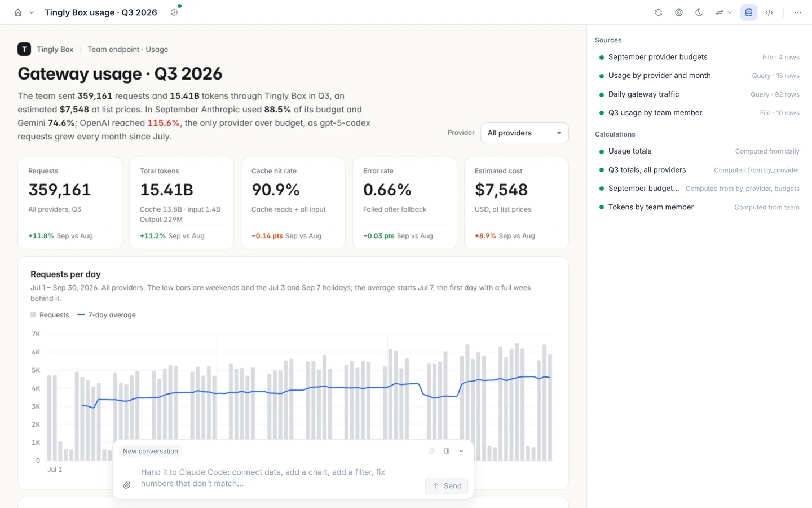
Task: Open the chevron dropdown beside the home icon
Action: pyautogui.click(x=32, y=12)
